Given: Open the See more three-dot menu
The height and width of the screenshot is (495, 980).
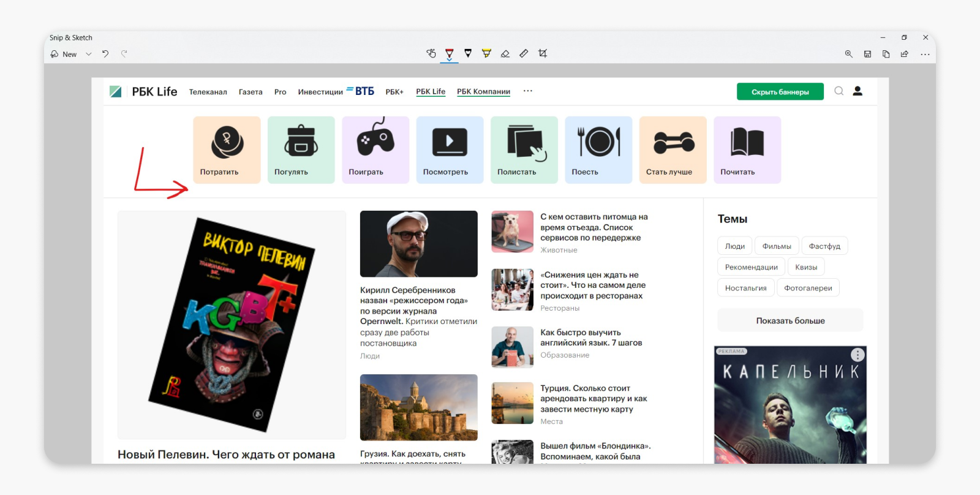Looking at the screenshot, I should click(x=925, y=54).
